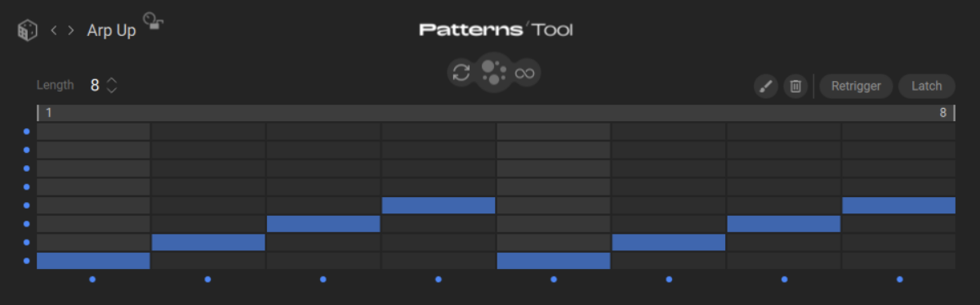Click the Patterns Tool logo text

(496, 30)
